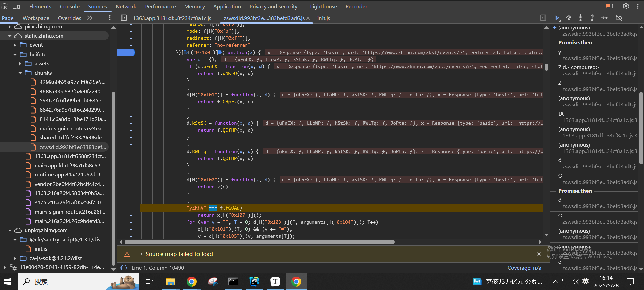The width and height of the screenshot is (644, 290).
Task: Open the init.js file tab
Action: [x=324, y=18]
